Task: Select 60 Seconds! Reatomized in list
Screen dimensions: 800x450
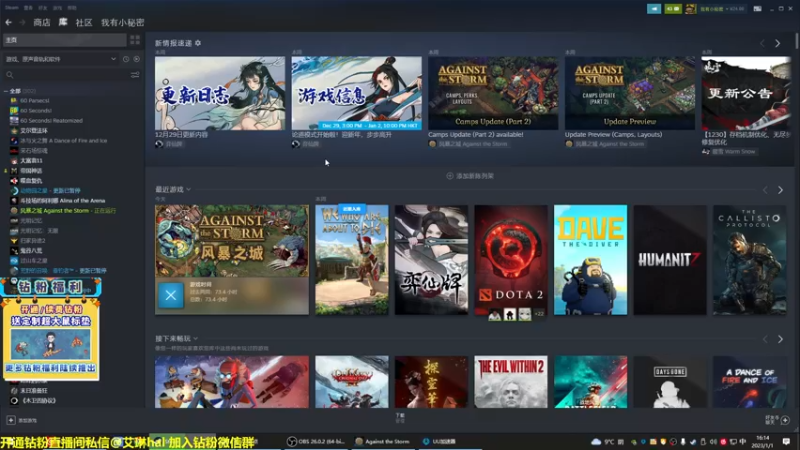Action: point(51,120)
